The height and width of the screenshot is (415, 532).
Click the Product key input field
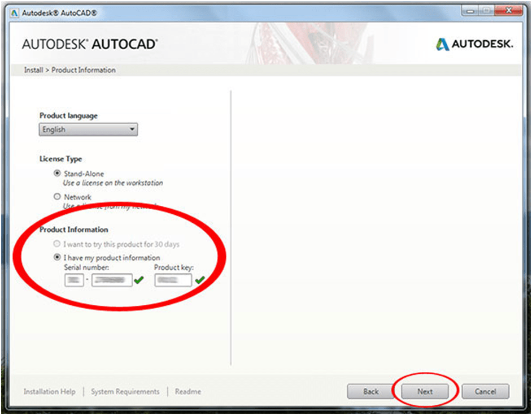(x=173, y=279)
